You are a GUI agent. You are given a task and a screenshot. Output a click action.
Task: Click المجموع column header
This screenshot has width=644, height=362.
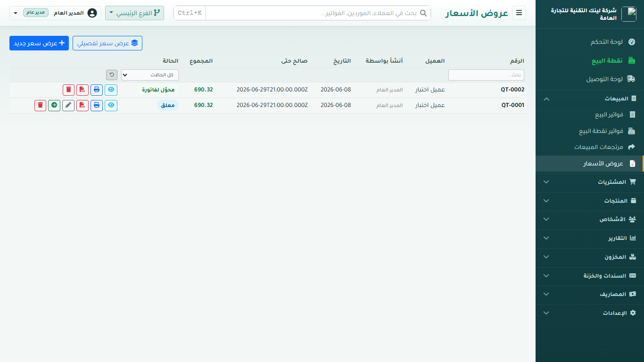click(201, 61)
